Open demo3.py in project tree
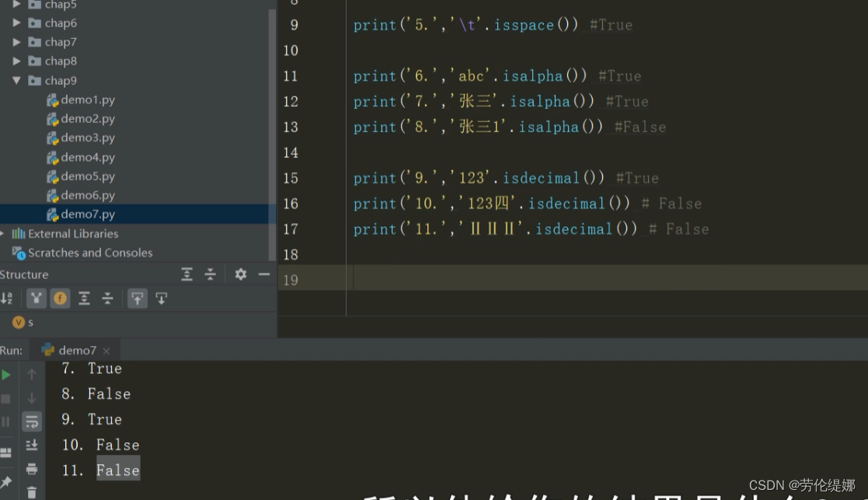Viewport: 868px width, 500px height. 88,138
